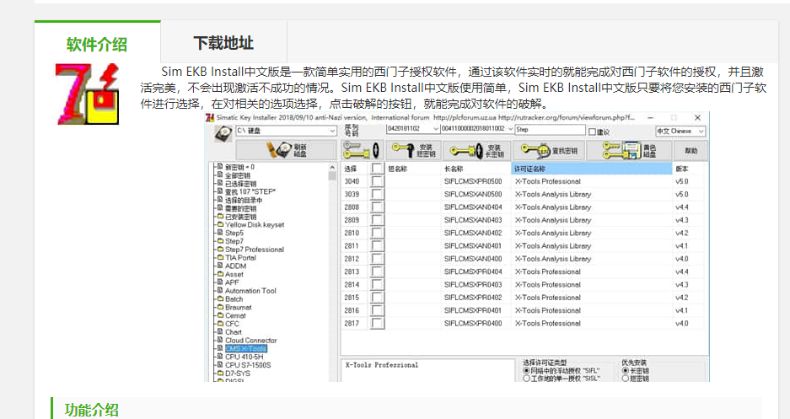Click the folder icon beside CFC

pyautogui.click(x=220, y=323)
